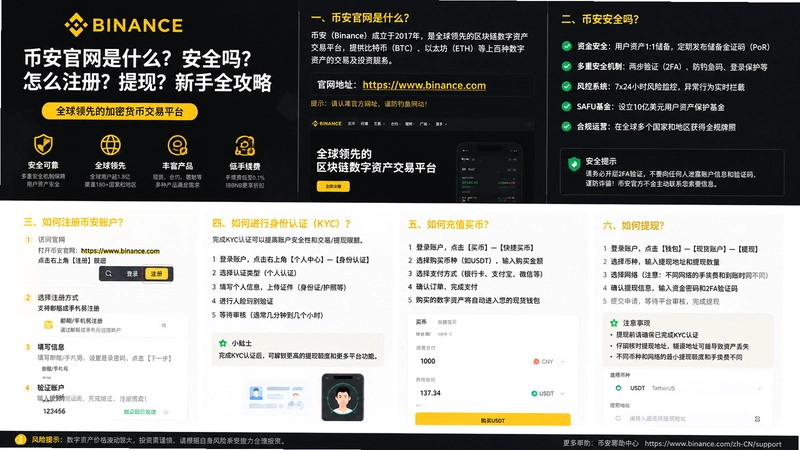Click the green check beside SAFU基金
The height and width of the screenshot is (450, 800).
566,106
